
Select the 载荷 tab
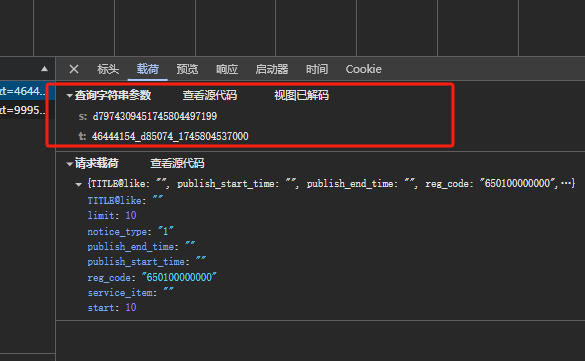[147, 69]
